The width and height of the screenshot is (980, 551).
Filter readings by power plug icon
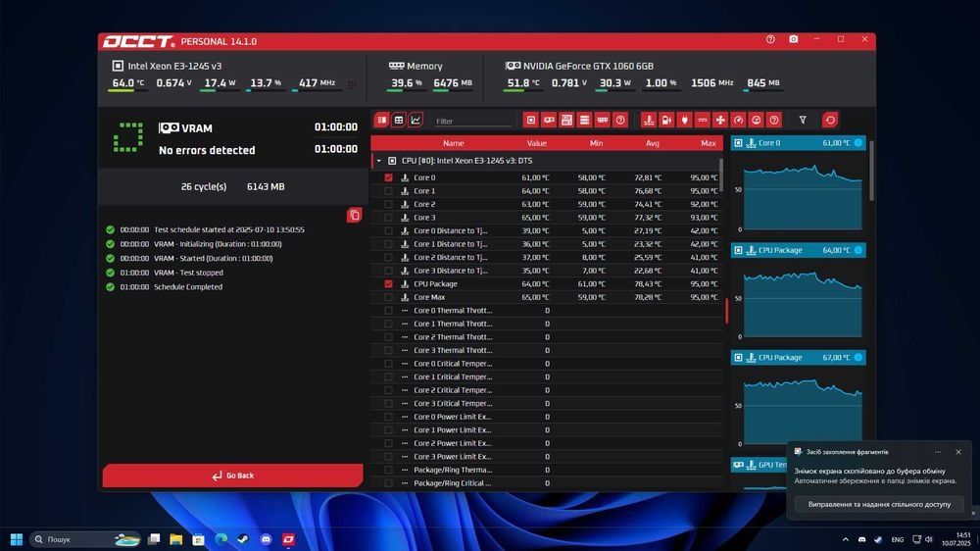tap(684, 120)
